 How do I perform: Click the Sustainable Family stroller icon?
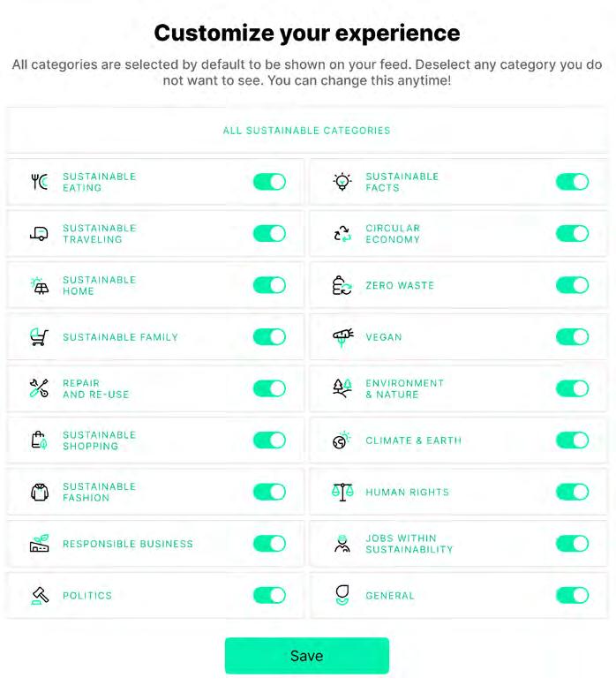[39, 337]
